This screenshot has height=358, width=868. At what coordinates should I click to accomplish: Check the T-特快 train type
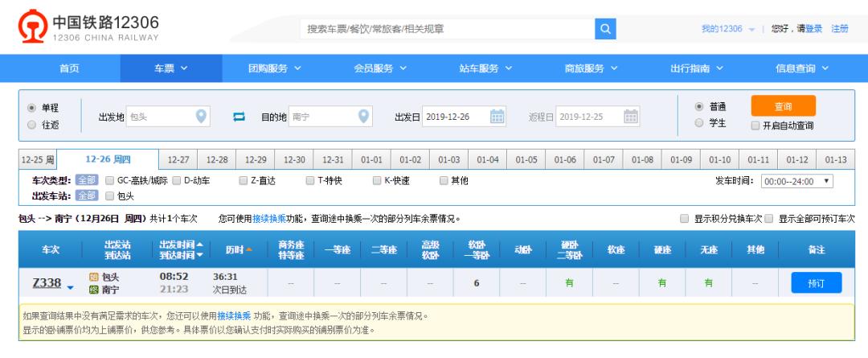[310, 180]
